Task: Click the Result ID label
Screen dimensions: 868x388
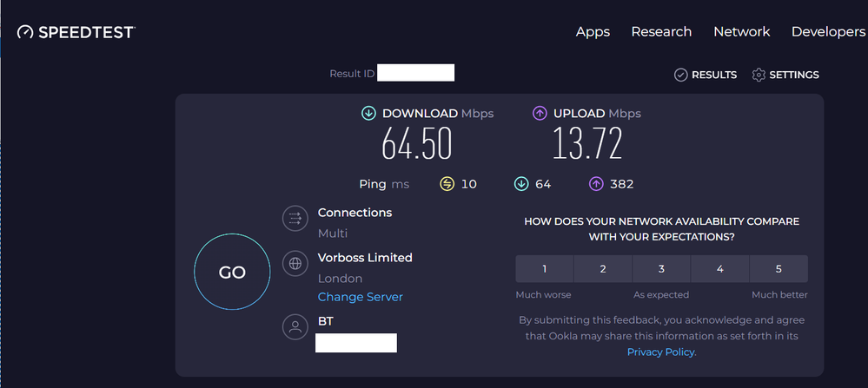Action: click(352, 74)
